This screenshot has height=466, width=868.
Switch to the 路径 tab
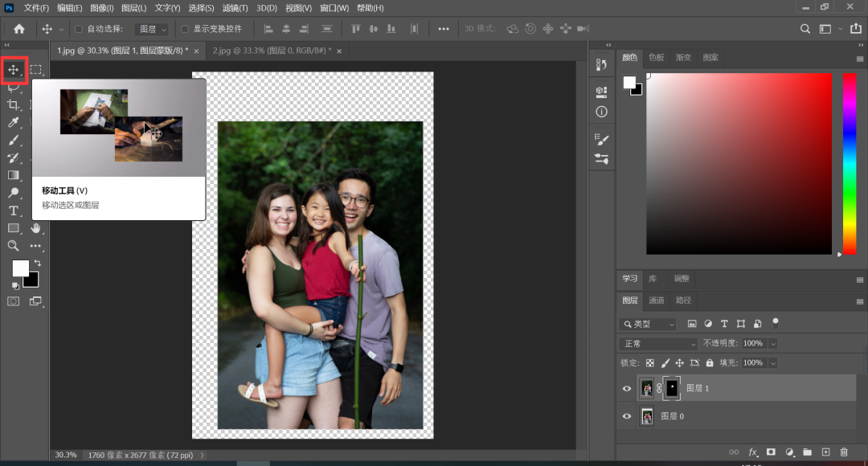[683, 300]
